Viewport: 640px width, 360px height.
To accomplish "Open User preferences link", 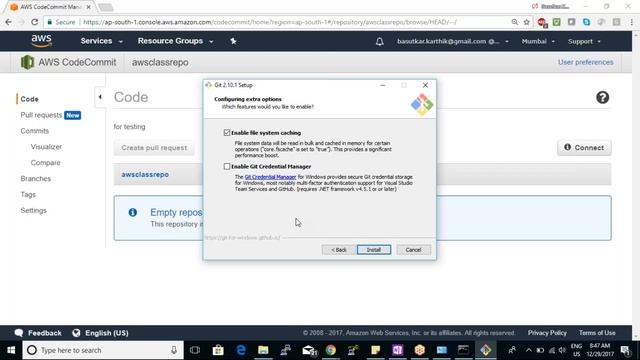I will click(x=585, y=62).
